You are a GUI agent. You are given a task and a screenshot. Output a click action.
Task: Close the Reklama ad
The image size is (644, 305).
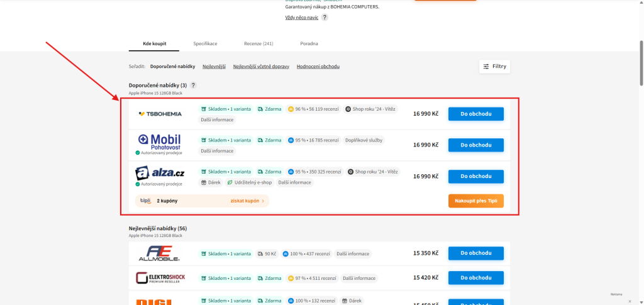click(630, 301)
